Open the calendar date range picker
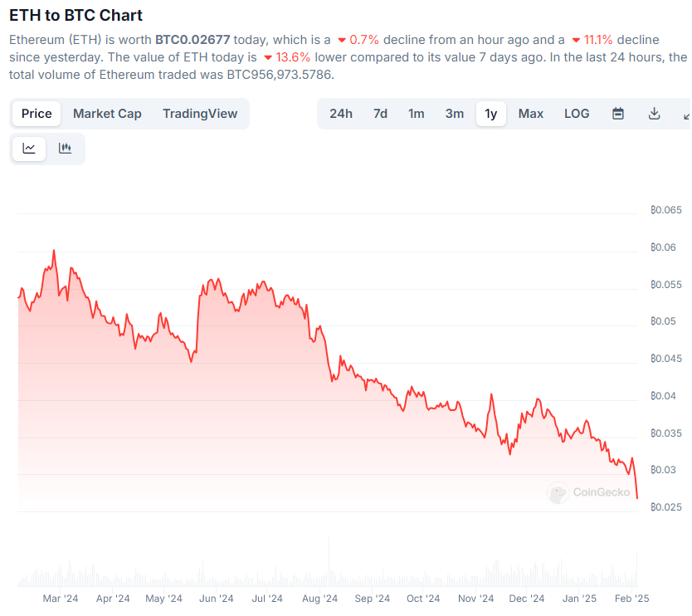Viewport: 692px width, 616px height. pyautogui.click(x=618, y=114)
